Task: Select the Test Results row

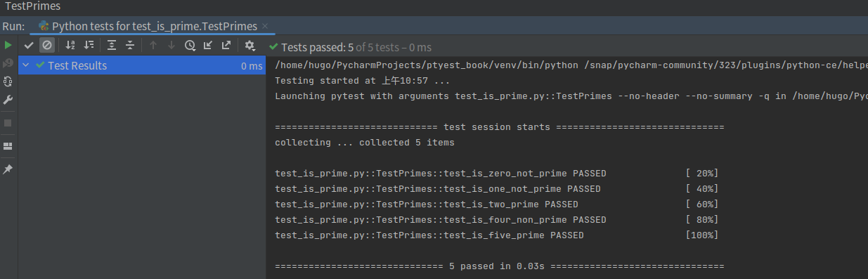Action: pos(142,65)
